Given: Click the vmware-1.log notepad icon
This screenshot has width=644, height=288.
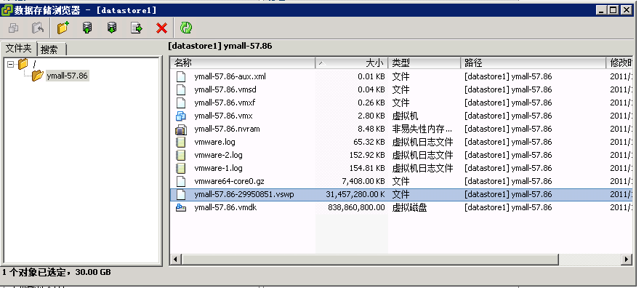Looking at the screenshot, I should (x=181, y=169).
